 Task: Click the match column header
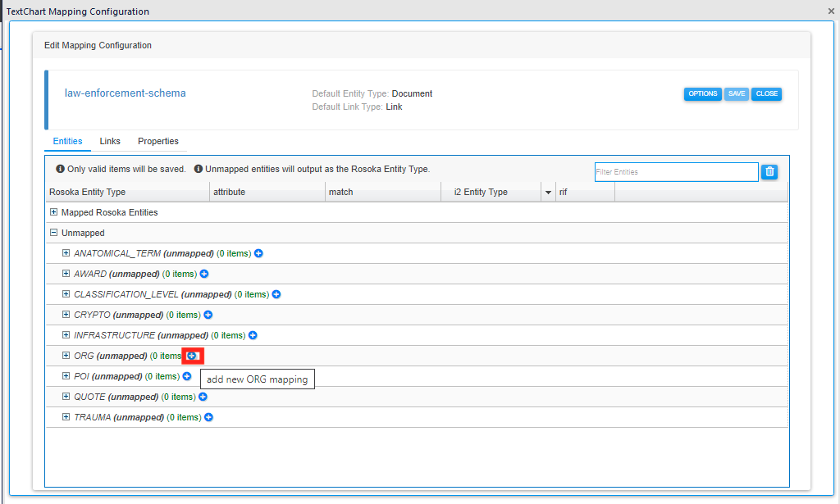tap(383, 192)
